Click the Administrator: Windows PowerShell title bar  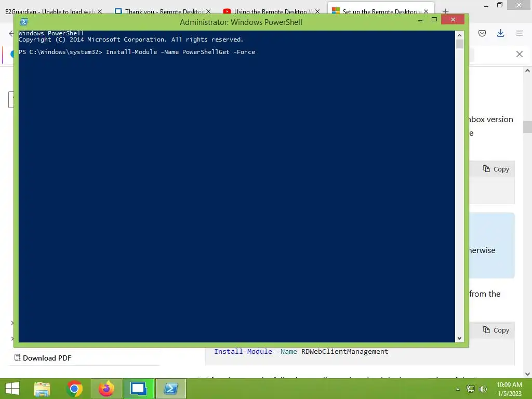pos(241,22)
